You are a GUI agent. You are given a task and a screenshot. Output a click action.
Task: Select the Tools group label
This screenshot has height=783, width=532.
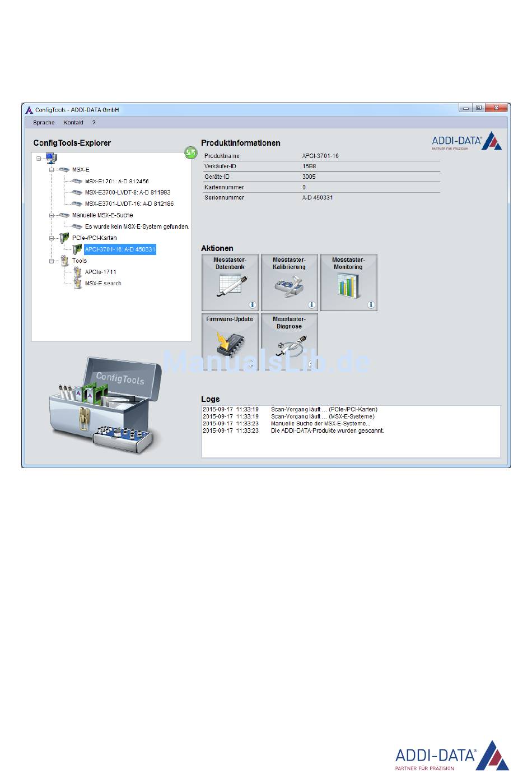80,261
